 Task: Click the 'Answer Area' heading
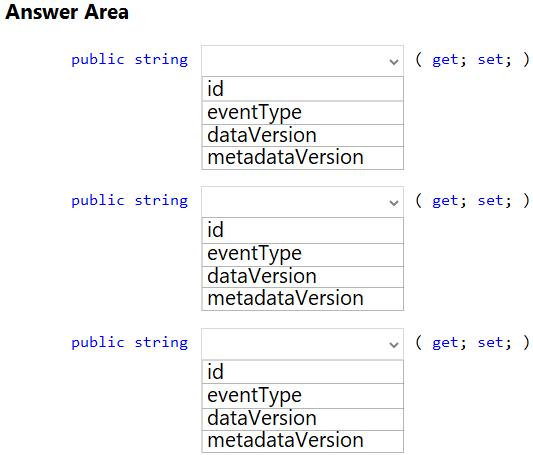click(x=67, y=12)
